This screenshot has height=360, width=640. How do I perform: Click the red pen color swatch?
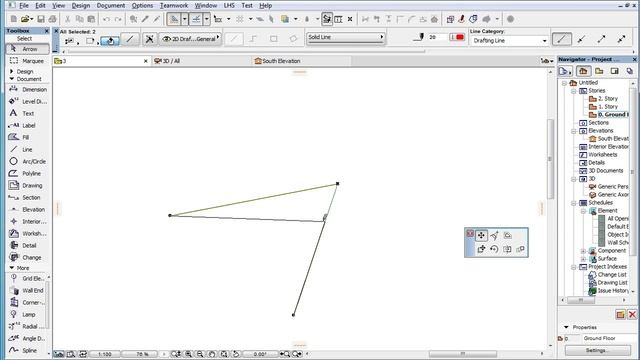[460, 37]
